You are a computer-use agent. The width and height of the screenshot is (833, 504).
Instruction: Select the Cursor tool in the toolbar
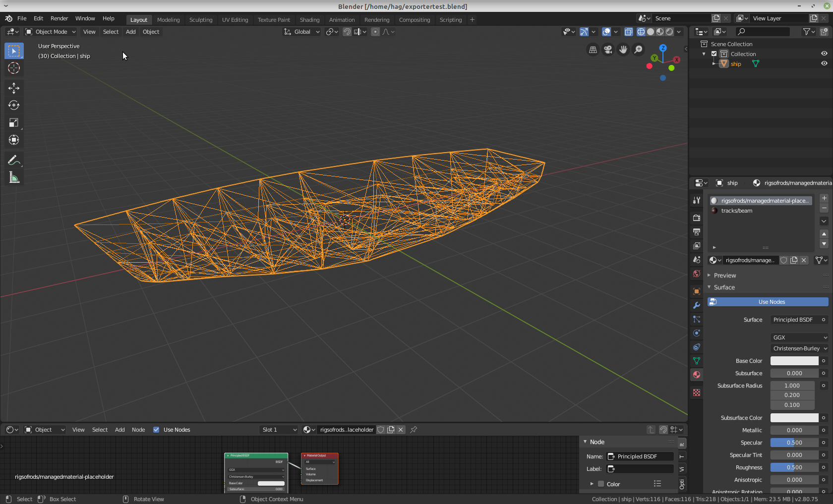coord(14,68)
